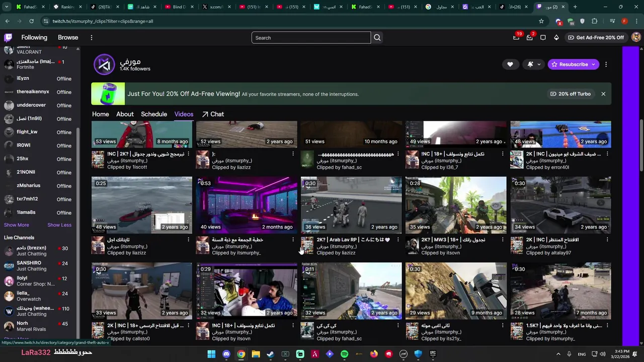Close the Turbo promo banner
This screenshot has width=644, height=362.
[x=603, y=94]
